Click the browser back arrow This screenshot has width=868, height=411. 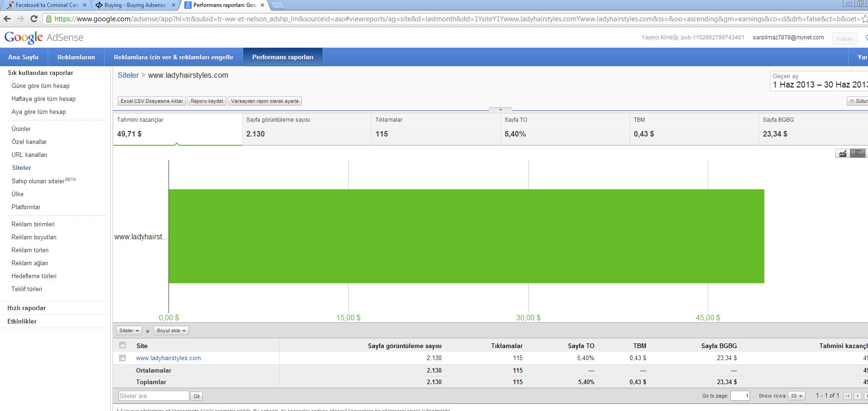7,19
